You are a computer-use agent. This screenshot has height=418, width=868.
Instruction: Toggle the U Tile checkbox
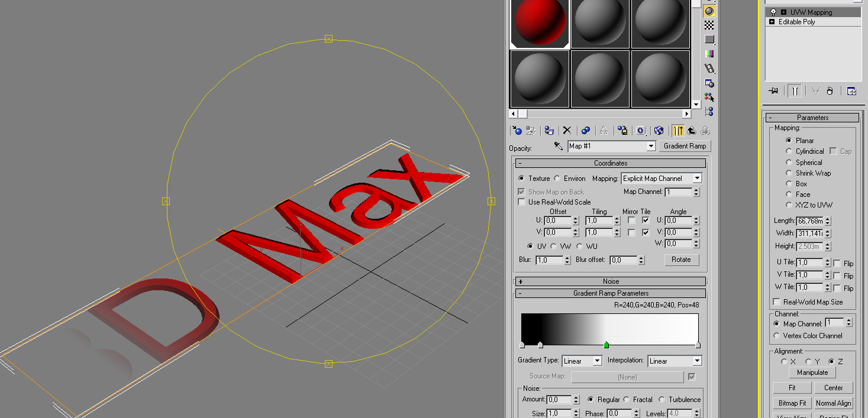[646, 221]
